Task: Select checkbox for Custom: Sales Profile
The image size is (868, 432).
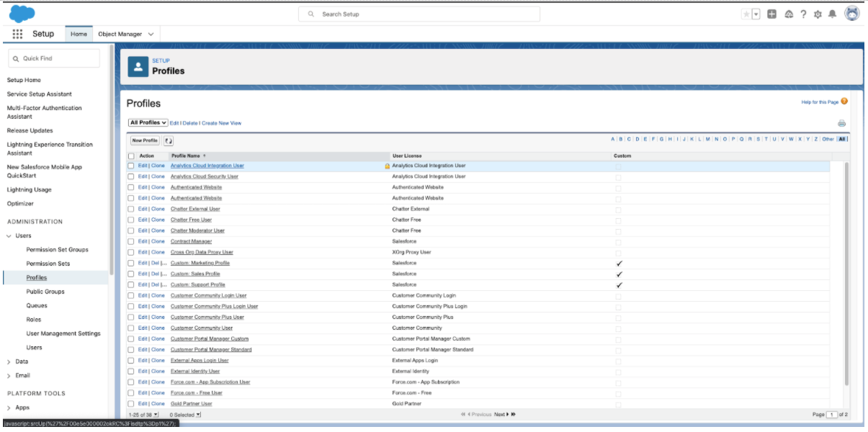Action: point(131,274)
